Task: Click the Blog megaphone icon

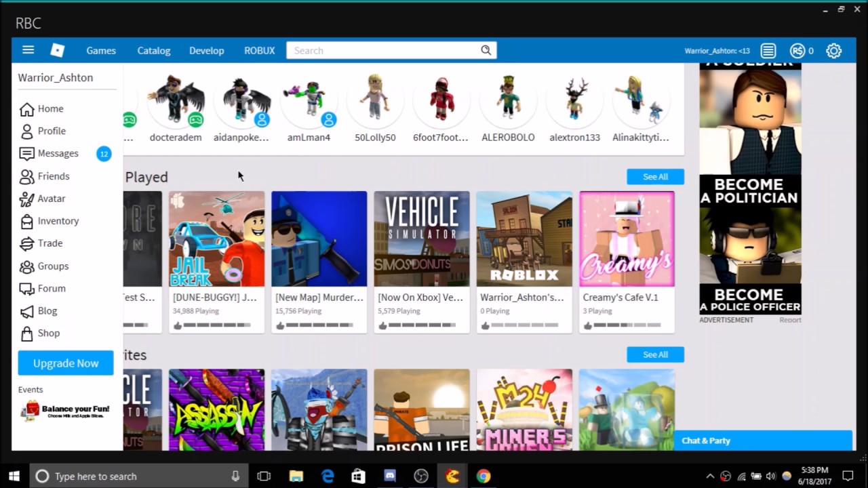Action: click(x=26, y=311)
